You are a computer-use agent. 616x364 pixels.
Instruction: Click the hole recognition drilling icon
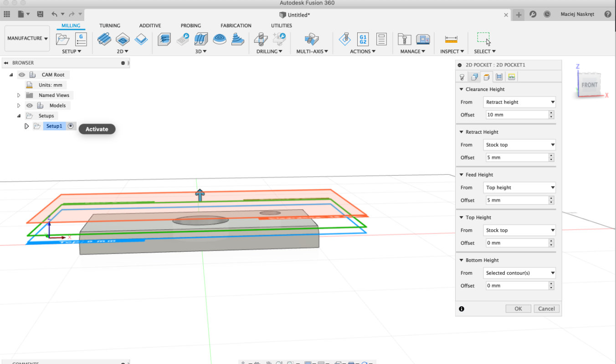coord(279,39)
